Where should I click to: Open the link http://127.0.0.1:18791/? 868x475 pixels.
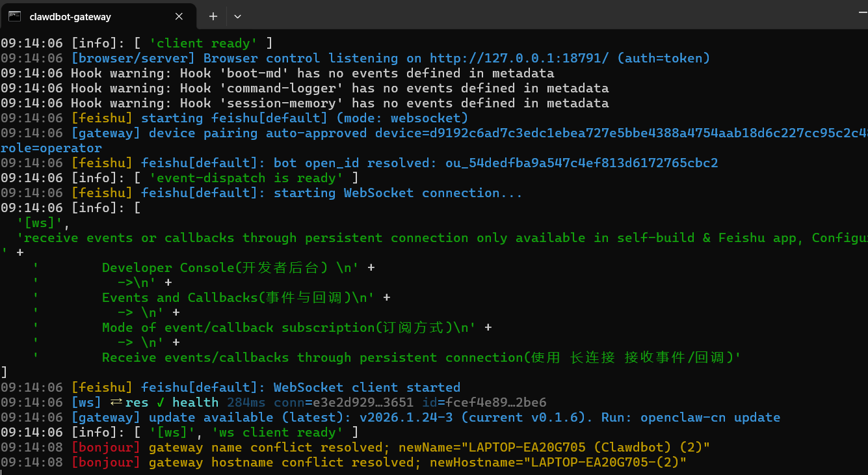(521, 58)
